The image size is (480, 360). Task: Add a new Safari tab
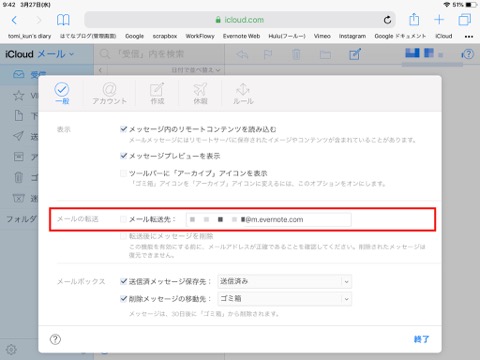[439, 20]
